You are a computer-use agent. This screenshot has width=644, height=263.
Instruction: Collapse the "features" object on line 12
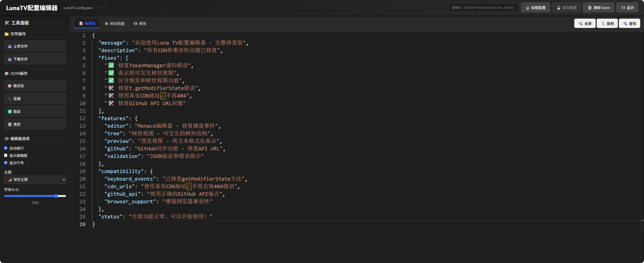click(89, 118)
